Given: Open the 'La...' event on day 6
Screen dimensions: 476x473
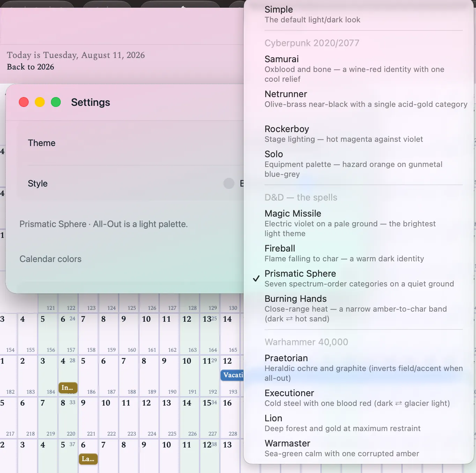Looking at the screenshot, I should tap(88, 459).
